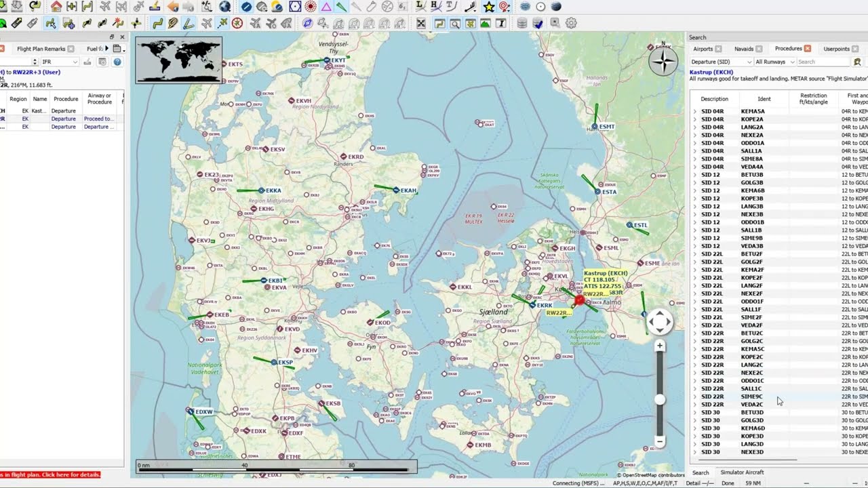Viewport: 868px width, 488px height.
Task: Click the green mountain elevation profile icon
Action: (x=486, y=23)
